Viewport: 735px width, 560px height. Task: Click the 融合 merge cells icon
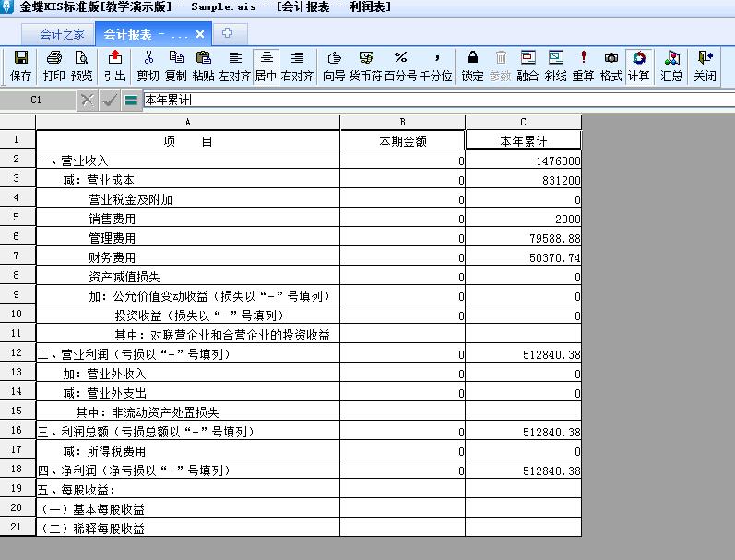[x=528, y=66]
